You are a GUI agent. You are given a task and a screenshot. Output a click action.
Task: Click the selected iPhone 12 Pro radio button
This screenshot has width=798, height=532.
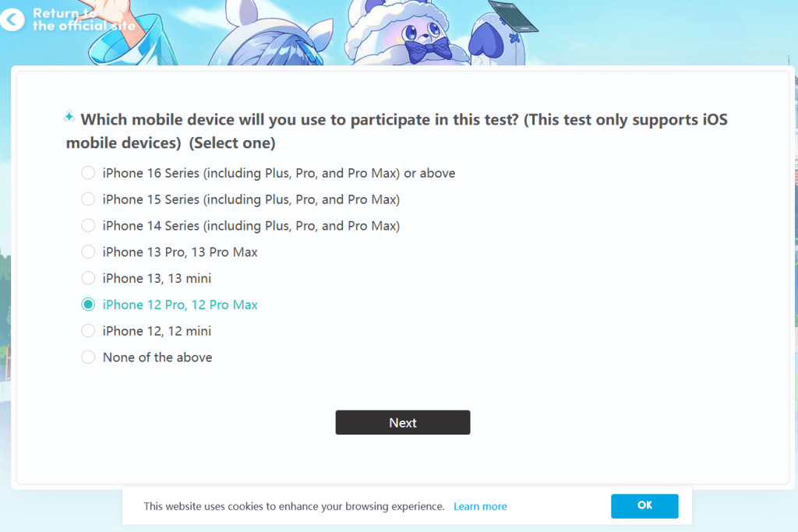(x=88, y=305)
